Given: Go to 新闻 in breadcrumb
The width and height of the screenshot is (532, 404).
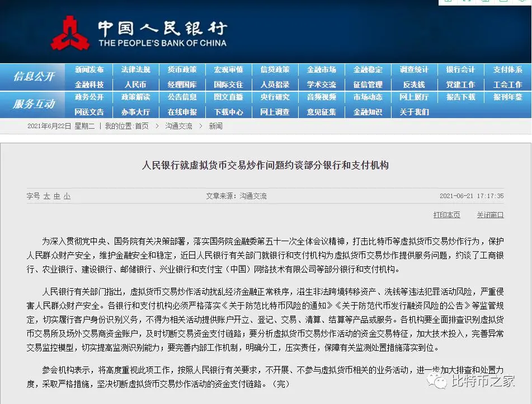Looking at the screenshot, I should [215, 126].
